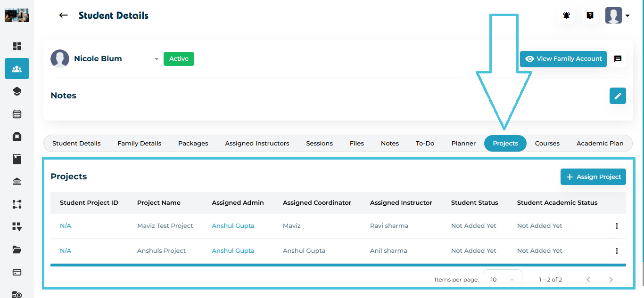Open the Items per page dropdown
The height and width of the screenshot is (298, 644).
[x=503, y=280]
